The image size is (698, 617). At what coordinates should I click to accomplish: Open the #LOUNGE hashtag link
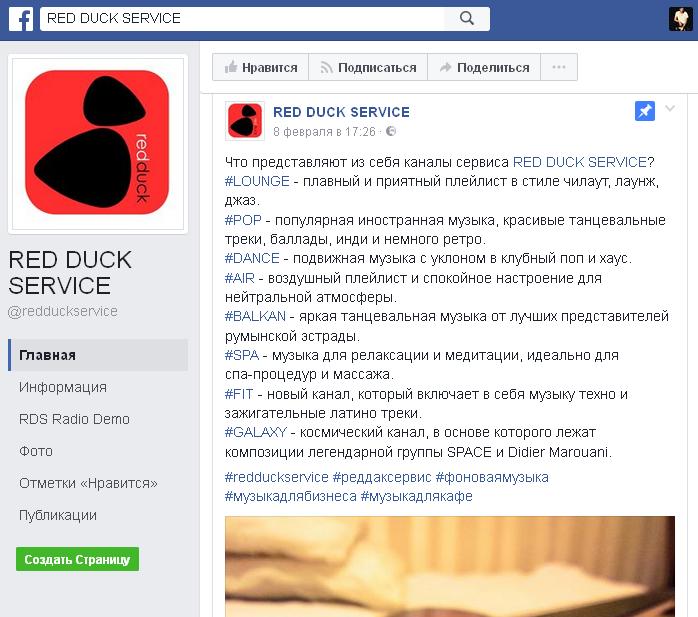coord(257,181)
